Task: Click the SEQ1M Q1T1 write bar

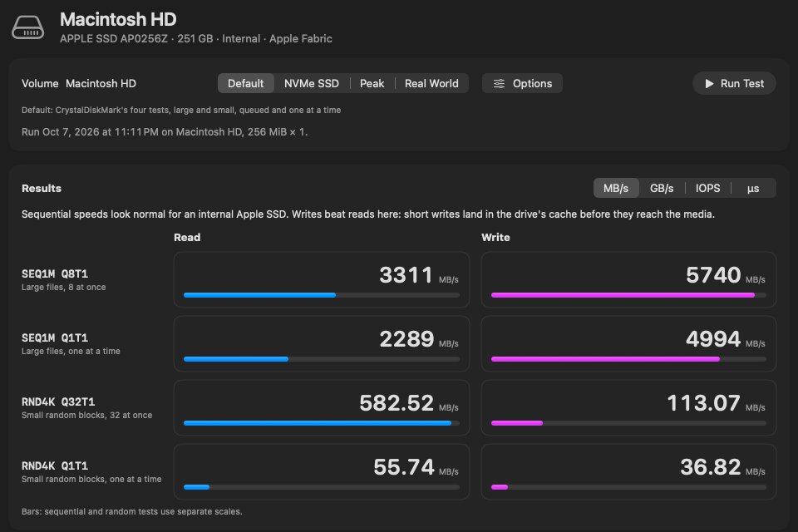Action: point(628,359)
